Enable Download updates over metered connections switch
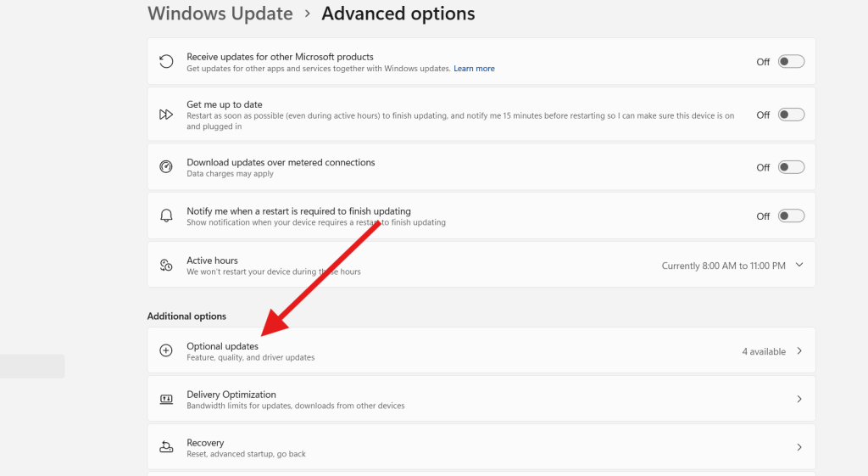This screenshot has height=476, width=868. coord(791,167)
